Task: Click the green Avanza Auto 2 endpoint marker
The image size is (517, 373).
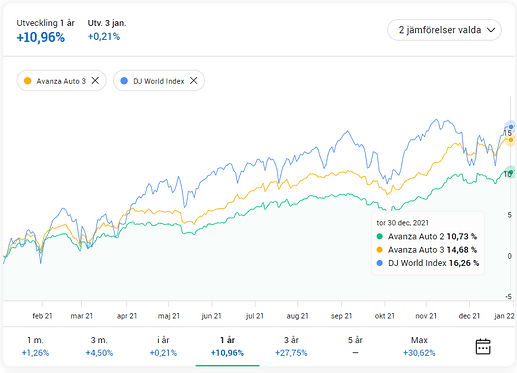Action: (511, 172)
